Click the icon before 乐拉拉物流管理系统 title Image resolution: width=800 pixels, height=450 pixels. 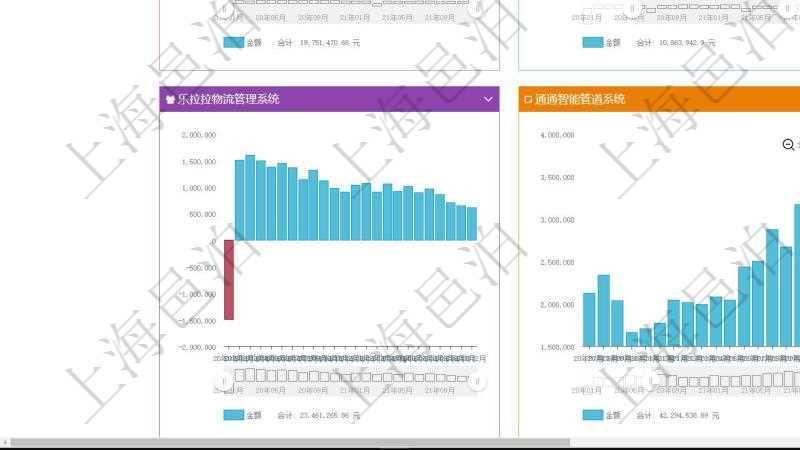[170, 99]
